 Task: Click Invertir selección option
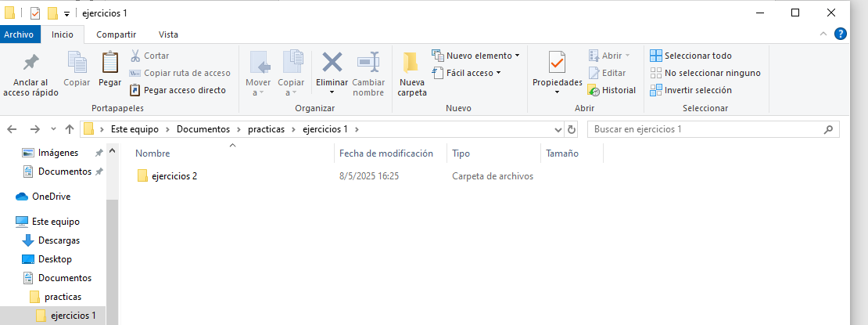pos(698,90)
